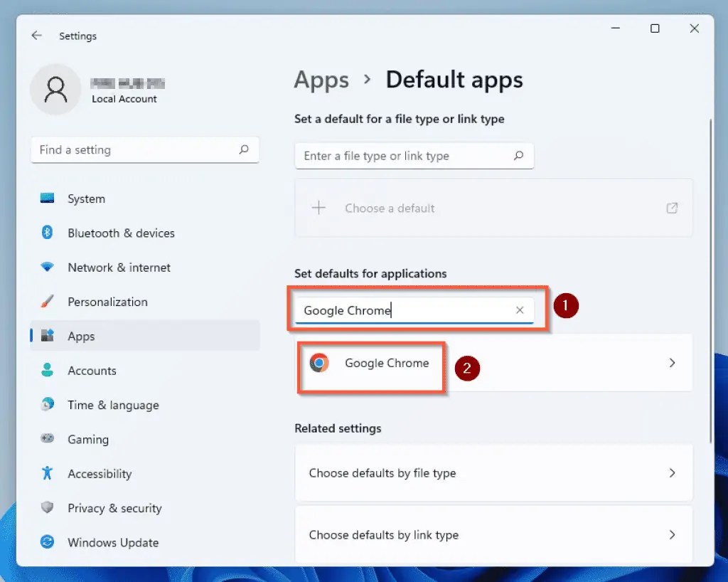Click the Privacy & security shield icon
Viewport: 728px width, 582px height.
point(47,507)
